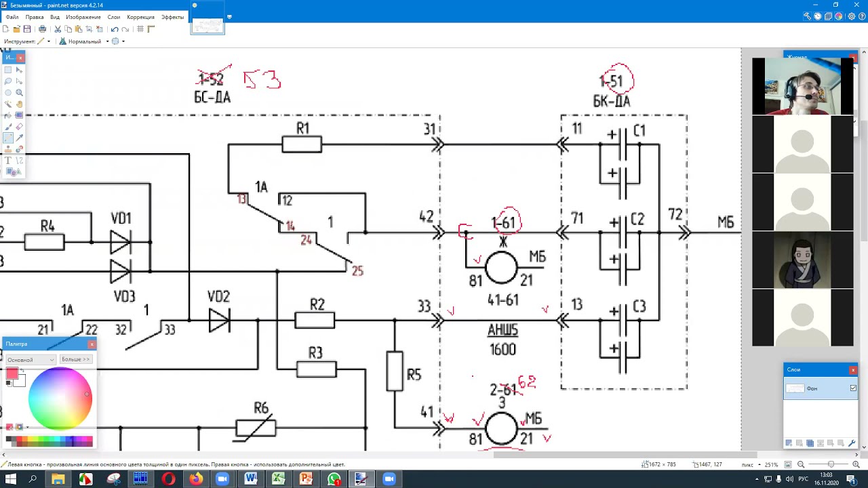Screen dimensions: 868x488
Task: Select the Color Picker eyedropper tool
Action: click(x=19, y=138)
